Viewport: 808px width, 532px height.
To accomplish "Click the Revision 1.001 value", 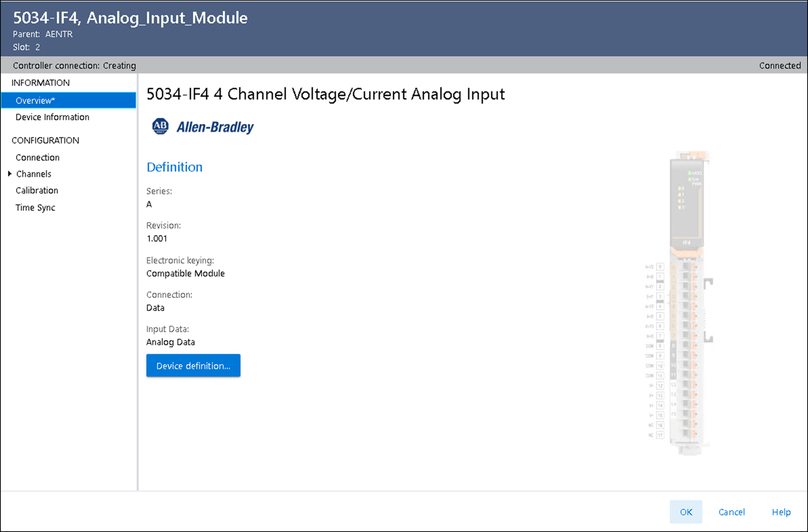I will point(157,239).
